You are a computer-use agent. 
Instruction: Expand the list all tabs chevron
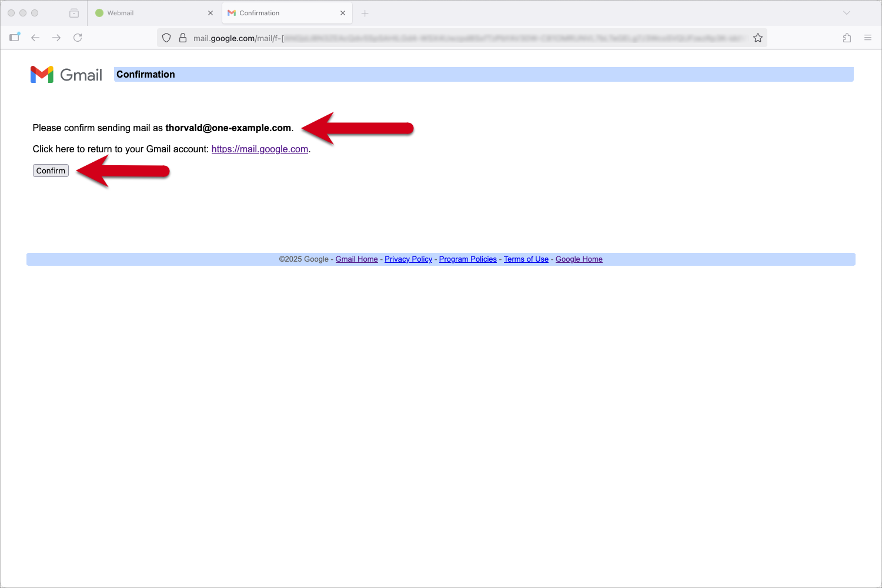click(847, 13)
